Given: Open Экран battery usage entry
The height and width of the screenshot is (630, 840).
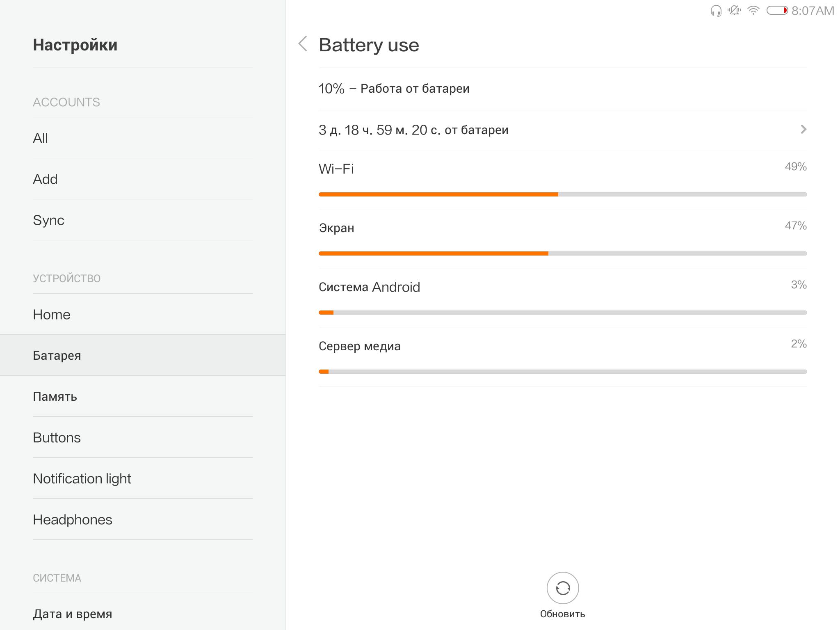Looking at the screenshot, I should tap(562, 239).
